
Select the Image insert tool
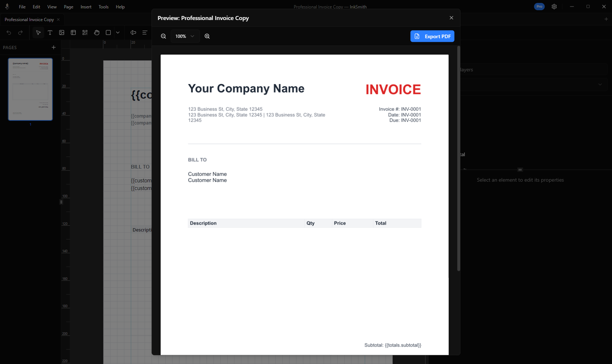click(62, 33)
